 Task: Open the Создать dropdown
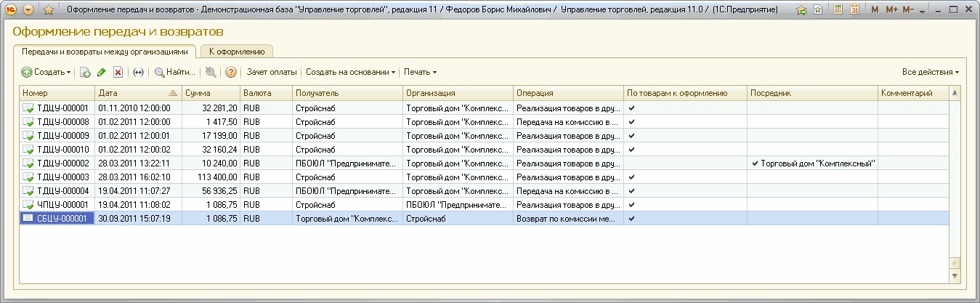tap(46, 72)
